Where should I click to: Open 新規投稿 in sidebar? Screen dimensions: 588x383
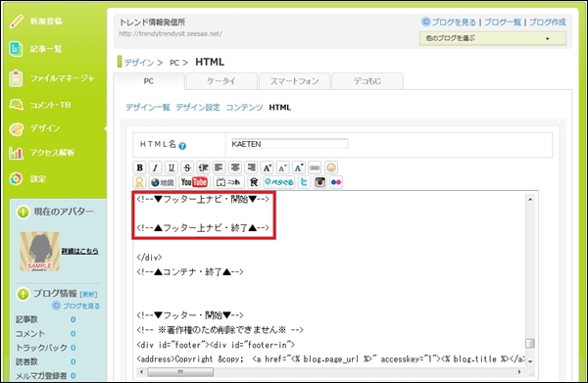click(46, 22)
